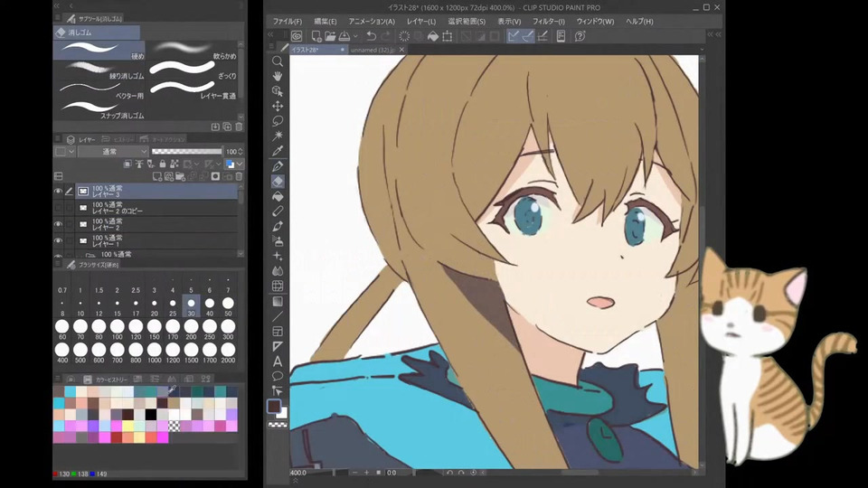This screenshot has width=868, height=488.
Task: Open the help question mark icon
Action: tap(580, 36)
